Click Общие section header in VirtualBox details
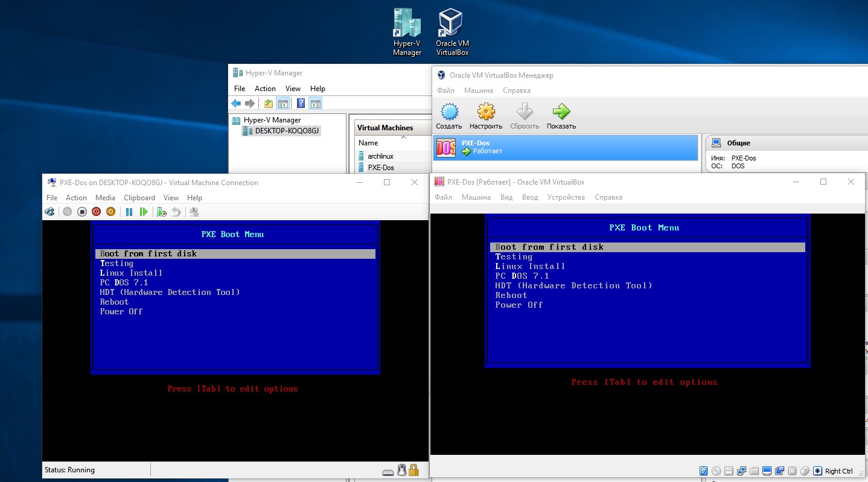The height and width of the screenshot is (482, 868). (x=739, y=143)
